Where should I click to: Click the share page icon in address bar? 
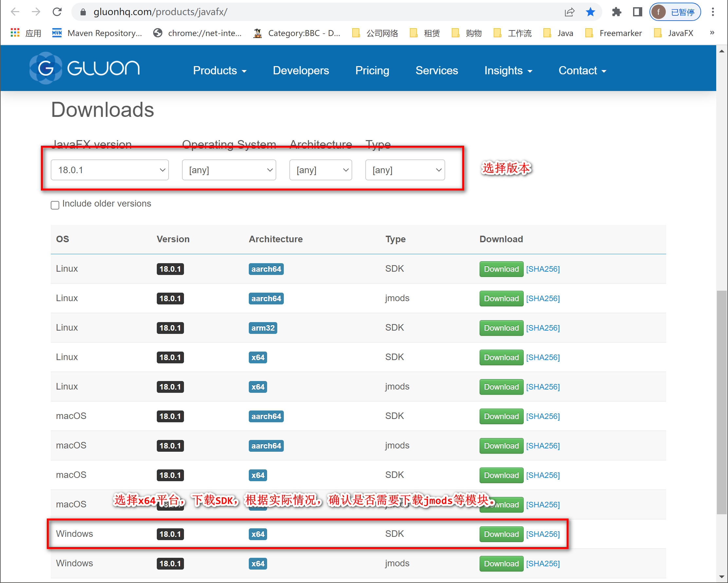click(569, 12)
